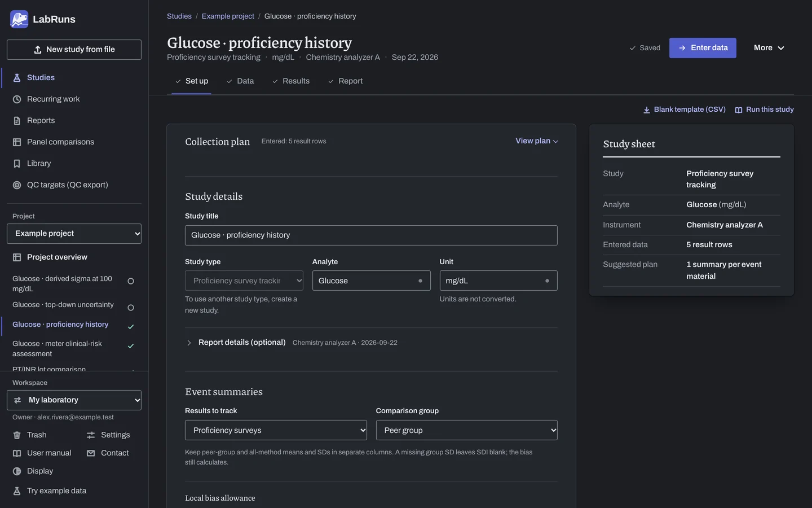Click the Analyte Glucose field
The width and height of the screenshot is (812, 508).
pyautogui.click(x=371, y=281)
